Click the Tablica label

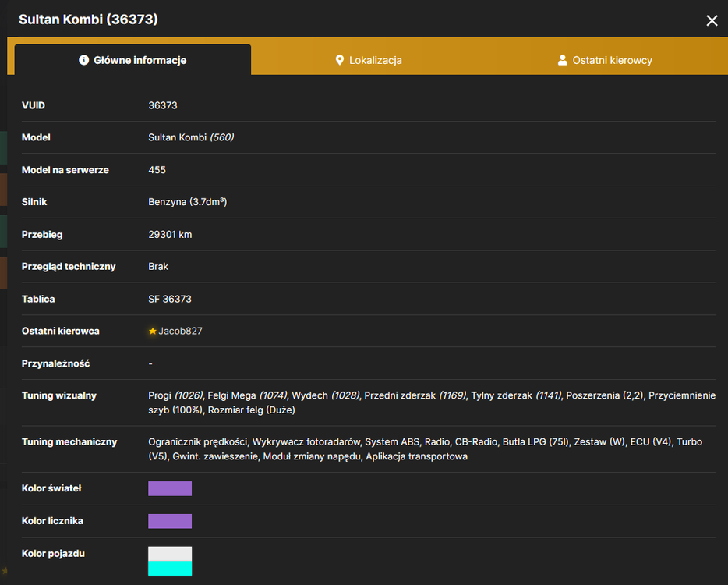point(38,300)
